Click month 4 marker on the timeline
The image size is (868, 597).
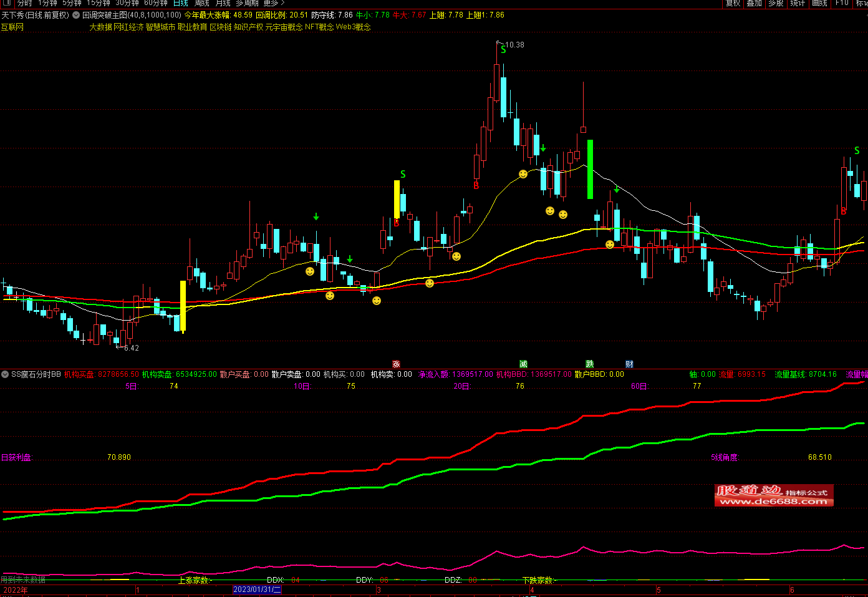[x=532, y=590]
